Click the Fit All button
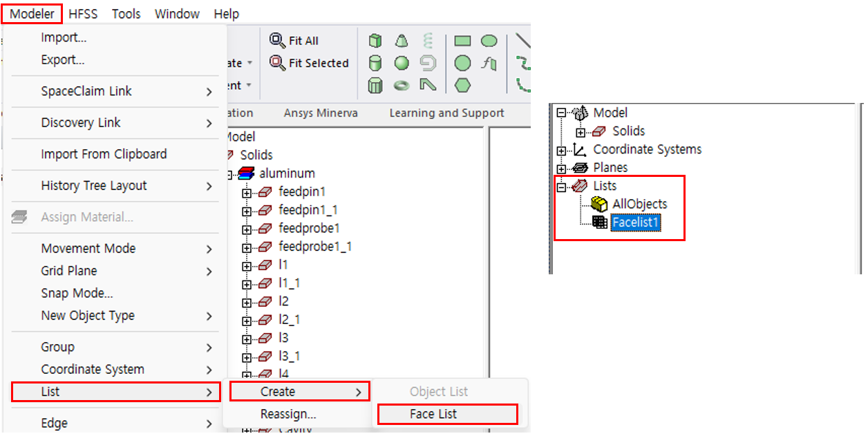The height and width of the screenshot is (436, 868). (295, 41)
